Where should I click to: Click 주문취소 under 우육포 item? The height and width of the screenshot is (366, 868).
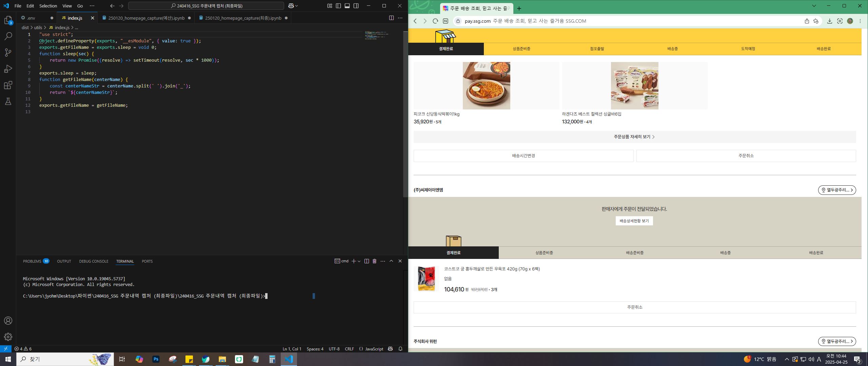(x=634, y=307)
